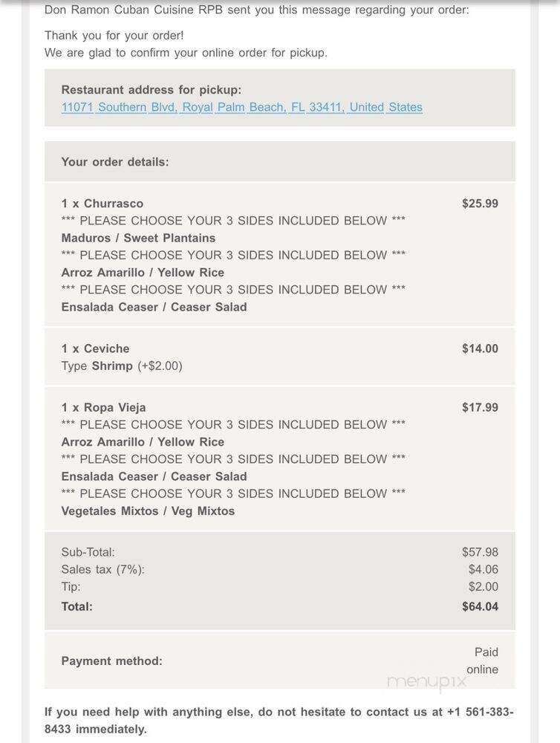Click the $17.99 Ropa Vieja price

(x=480, y=407)
